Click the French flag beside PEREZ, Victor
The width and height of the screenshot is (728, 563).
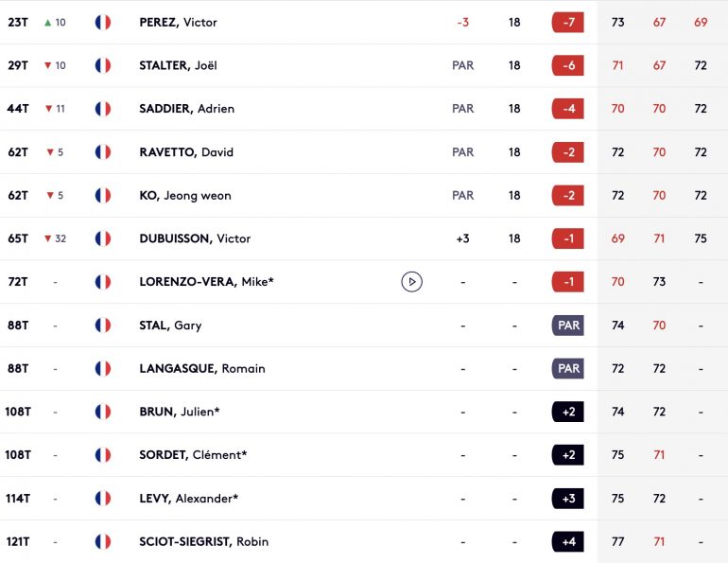point(103,22)
